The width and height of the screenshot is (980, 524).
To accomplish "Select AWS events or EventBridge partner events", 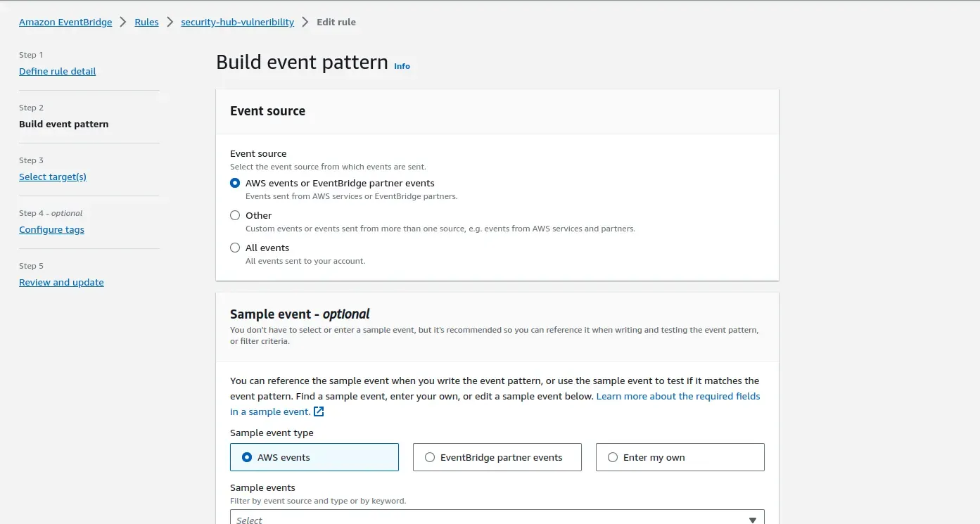I will pyautogui.click(x=235, y=183).
